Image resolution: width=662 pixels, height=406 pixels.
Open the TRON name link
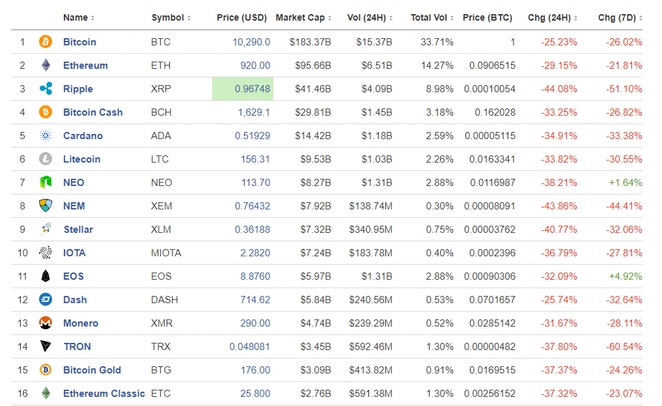[77, 346]
